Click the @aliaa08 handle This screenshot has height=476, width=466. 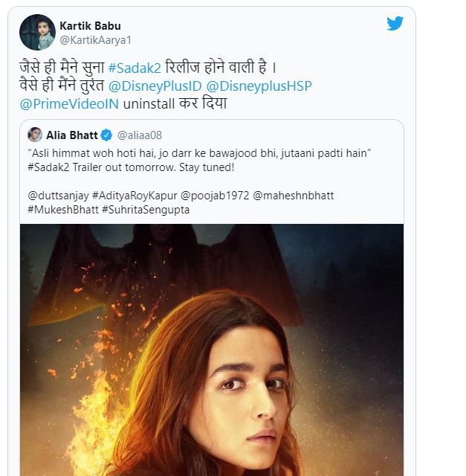tap(139, 135)
